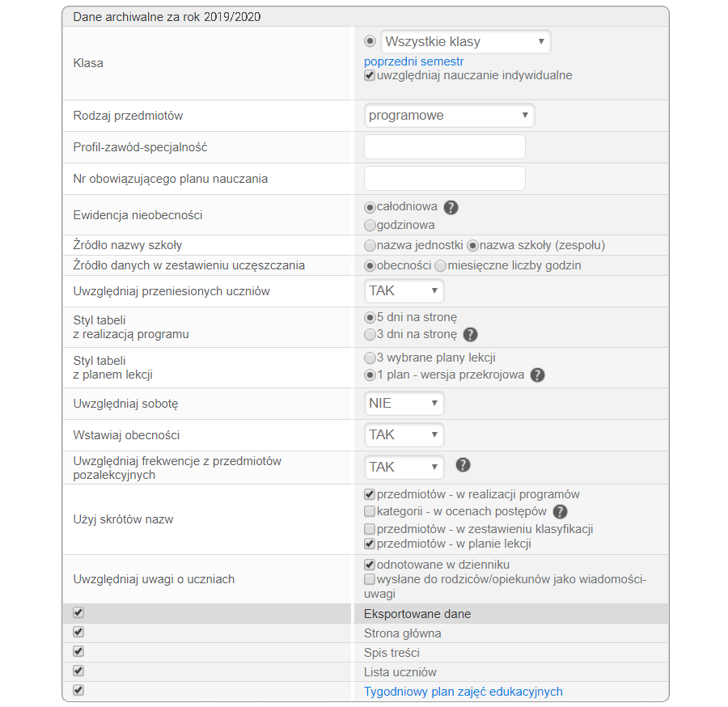Click Nr obowiązującego planu nauczania field
Viewport: 728px width, 707px height.
[444, 179]
